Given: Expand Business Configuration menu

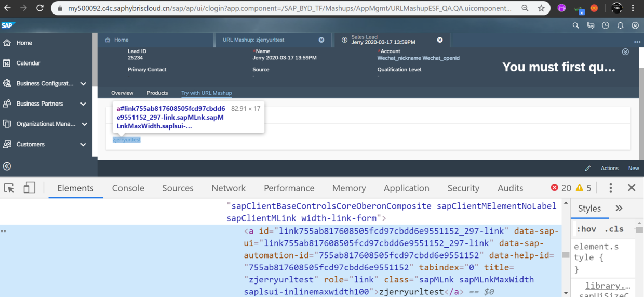Looking at the screenshot, I should [x=83, y=83].
